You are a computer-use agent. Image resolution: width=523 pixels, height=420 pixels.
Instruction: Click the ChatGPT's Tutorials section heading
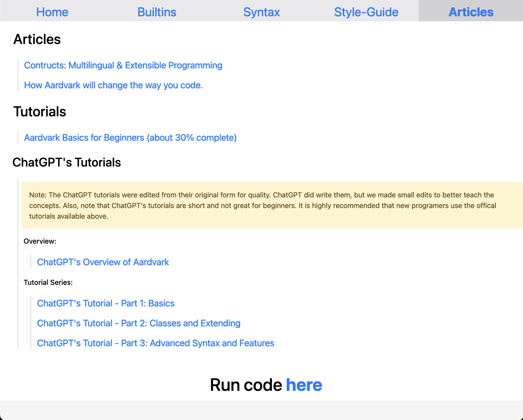67,163
